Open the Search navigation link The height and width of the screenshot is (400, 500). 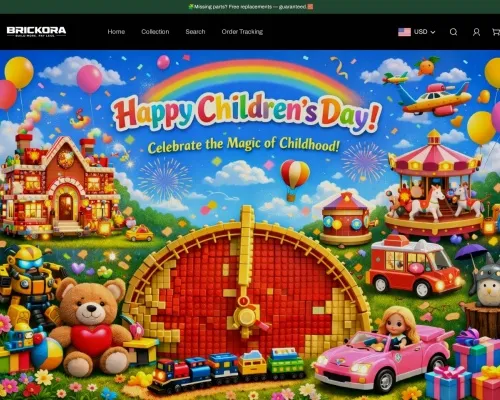[195, 32]
